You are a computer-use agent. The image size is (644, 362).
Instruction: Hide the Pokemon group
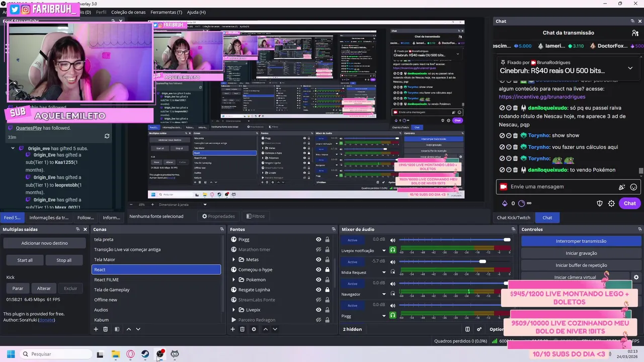(x=318, y=280)
